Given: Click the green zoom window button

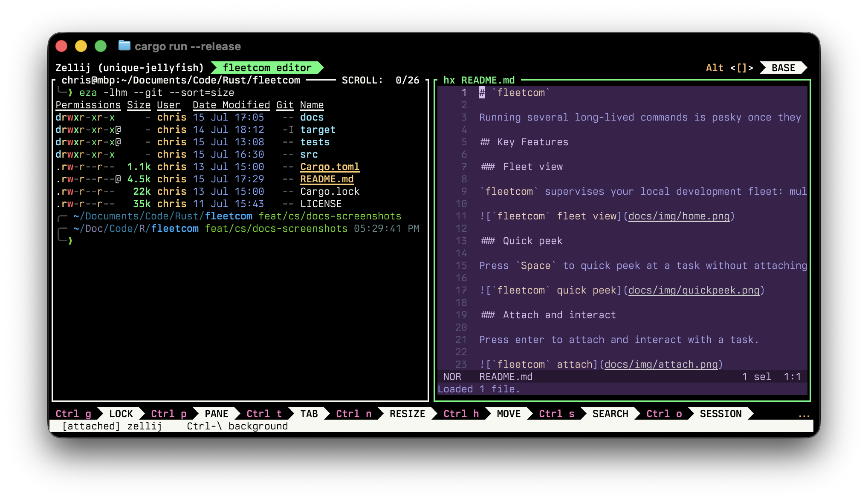Looking at the screenshot, I should pyautogui.click(x=101, y=46).
